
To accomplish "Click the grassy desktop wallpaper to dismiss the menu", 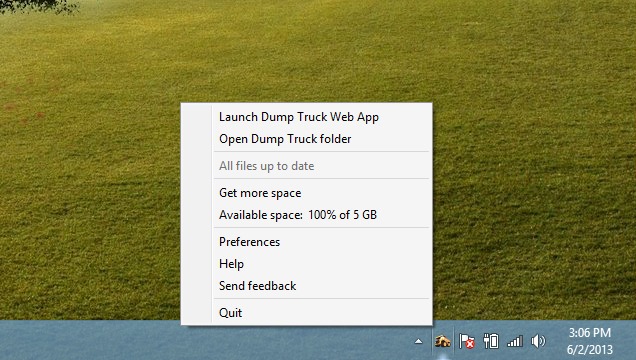I will coord(527,162).
